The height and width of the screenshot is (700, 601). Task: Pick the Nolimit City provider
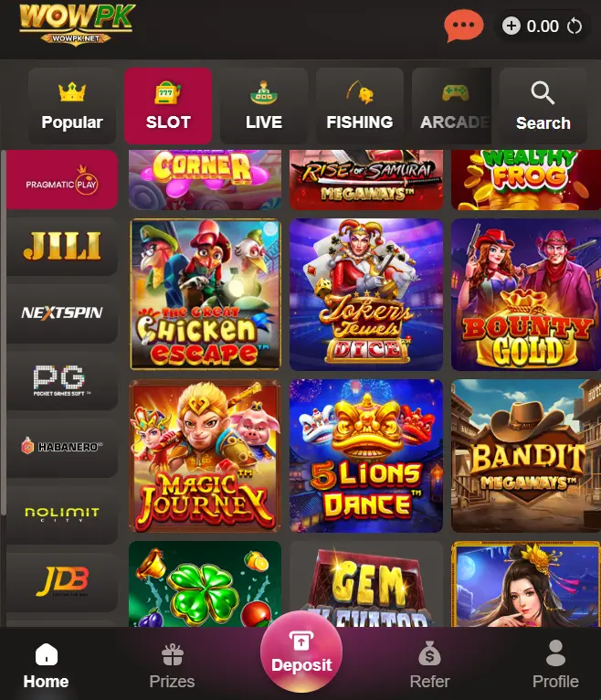pos(62,514)
